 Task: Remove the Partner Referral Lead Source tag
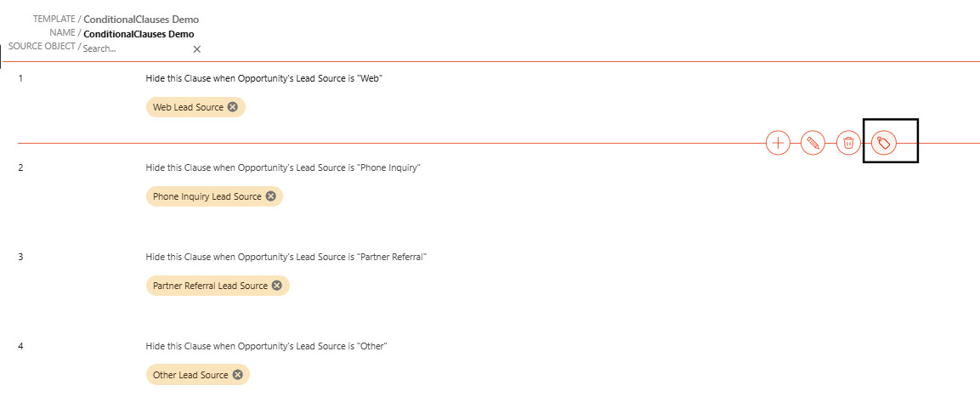277,286
